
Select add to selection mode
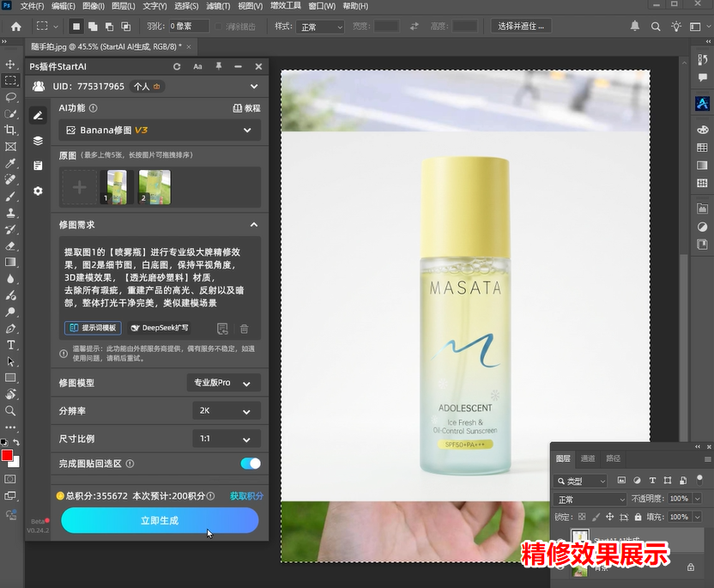tap(93, 27)
